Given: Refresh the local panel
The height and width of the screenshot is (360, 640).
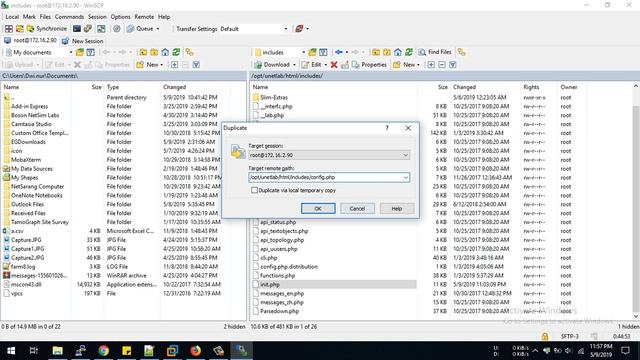Looking at the screenshot, I should click(x=176, y=52).
